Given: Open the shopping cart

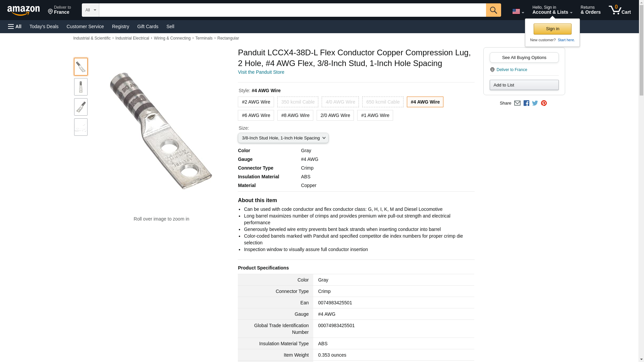Looking at the screenshot, I should point(620,10).
